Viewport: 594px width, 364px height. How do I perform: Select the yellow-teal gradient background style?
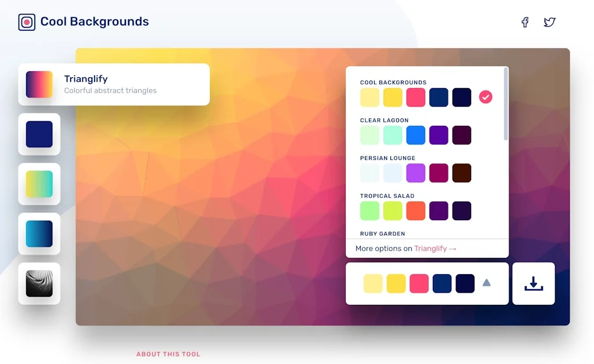click(39, 184)
